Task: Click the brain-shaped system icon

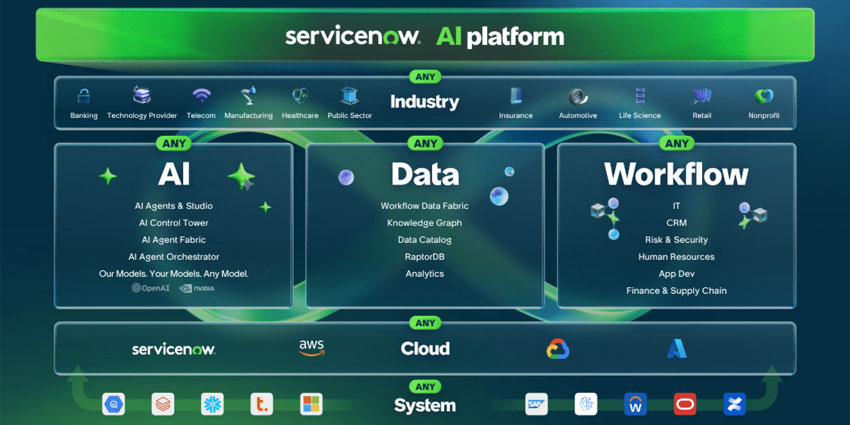Action: (x=586, y=404)
